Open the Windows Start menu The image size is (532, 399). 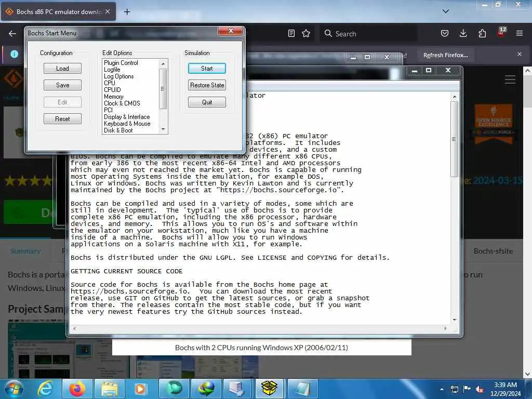click(14, 389)
